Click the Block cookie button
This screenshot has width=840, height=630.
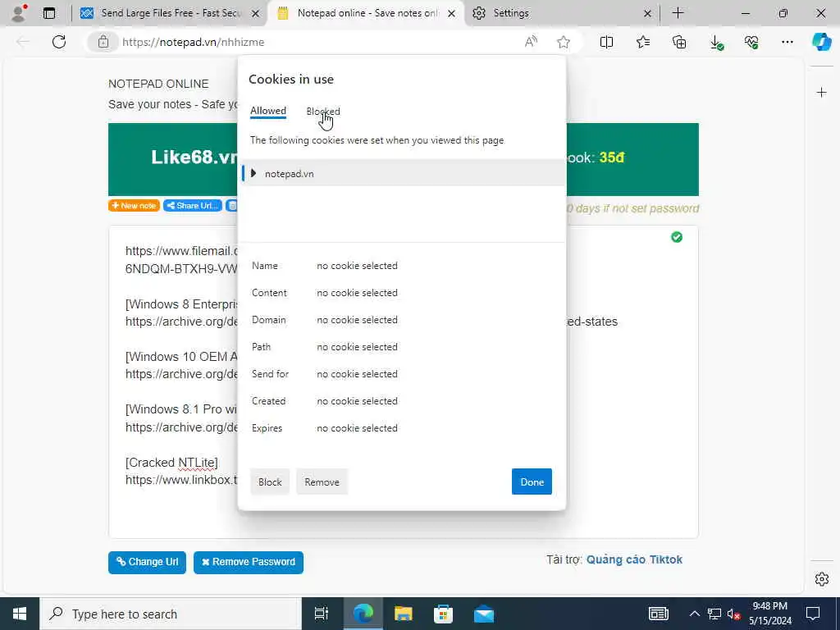click(269, 482)
